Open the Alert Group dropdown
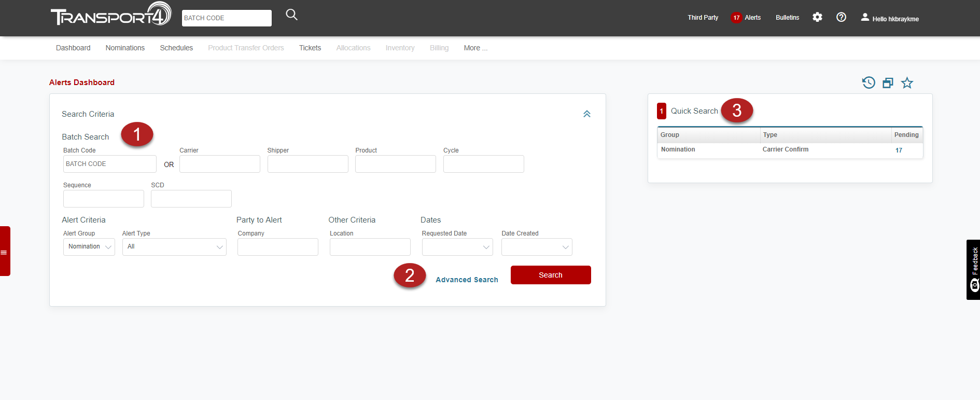980x400 pixels. (89, 247)
